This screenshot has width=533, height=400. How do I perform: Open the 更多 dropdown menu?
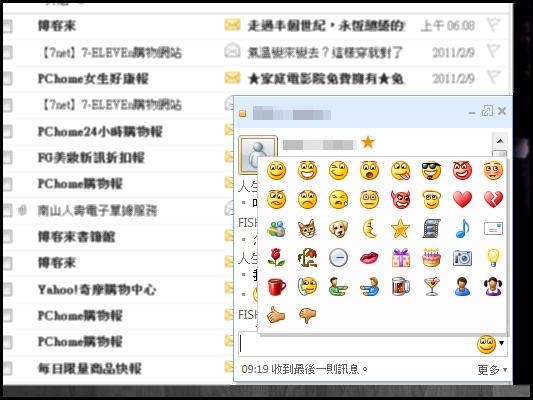coord(492,369)
